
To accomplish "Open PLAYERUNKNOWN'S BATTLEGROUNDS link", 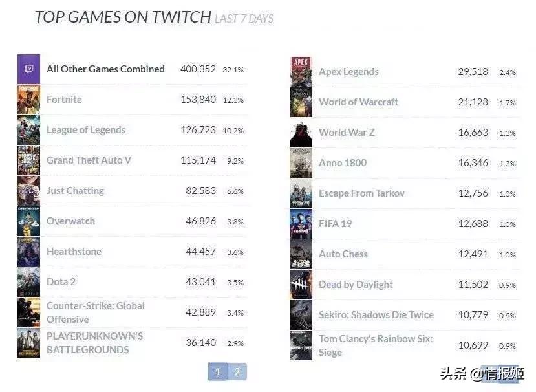I will pyautogui.click(x=94, y=343).
